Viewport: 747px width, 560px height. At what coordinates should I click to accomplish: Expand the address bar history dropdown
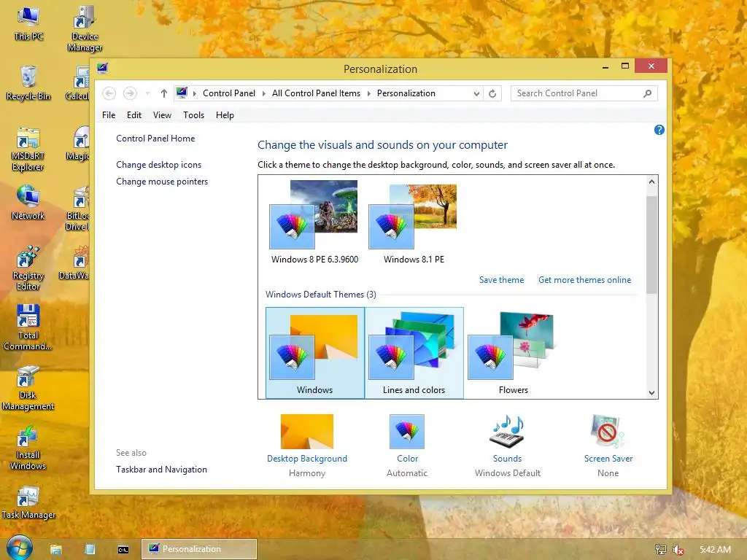(476, 94)
